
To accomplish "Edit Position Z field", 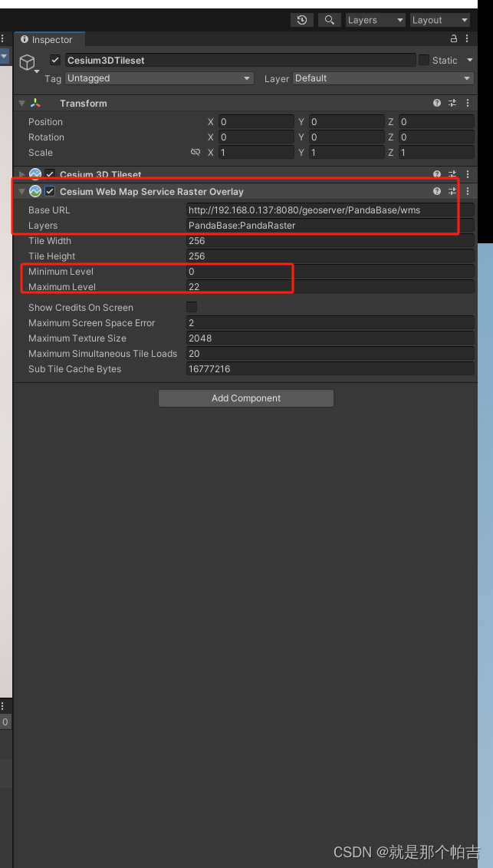I will [x=436, y=122].
